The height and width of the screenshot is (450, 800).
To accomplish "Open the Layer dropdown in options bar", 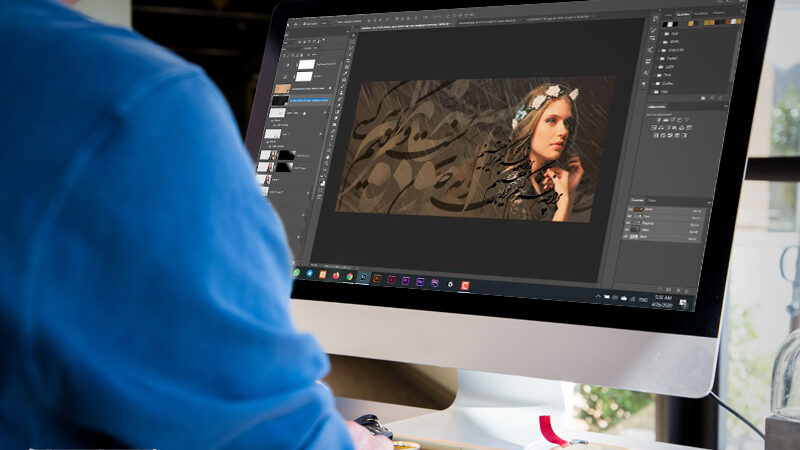I will pos(324,23).
